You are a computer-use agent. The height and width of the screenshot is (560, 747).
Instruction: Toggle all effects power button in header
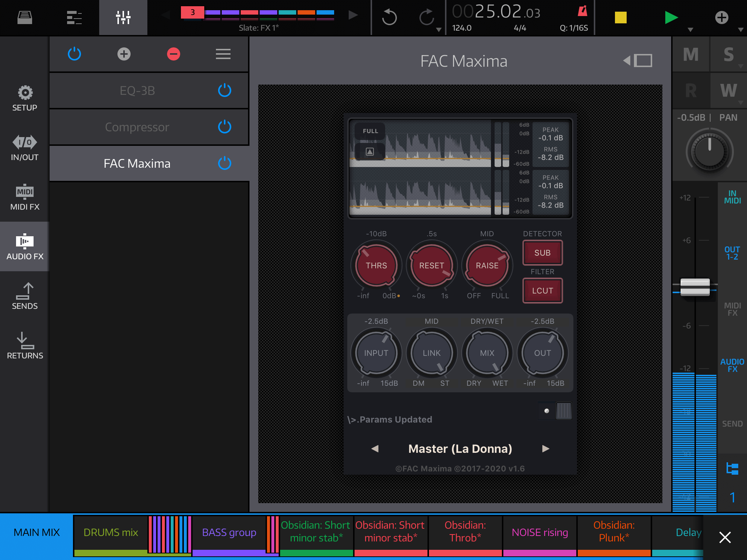(x=74, y=54)
